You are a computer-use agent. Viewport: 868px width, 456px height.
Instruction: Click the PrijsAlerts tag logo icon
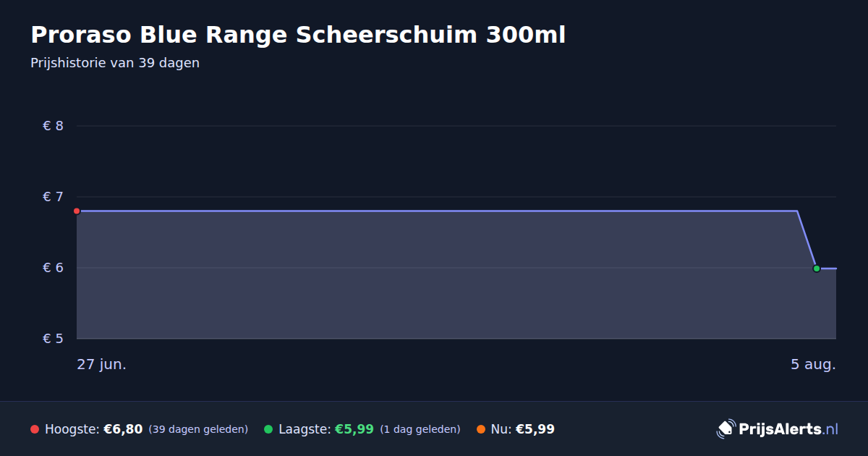(x=726, y=429)
